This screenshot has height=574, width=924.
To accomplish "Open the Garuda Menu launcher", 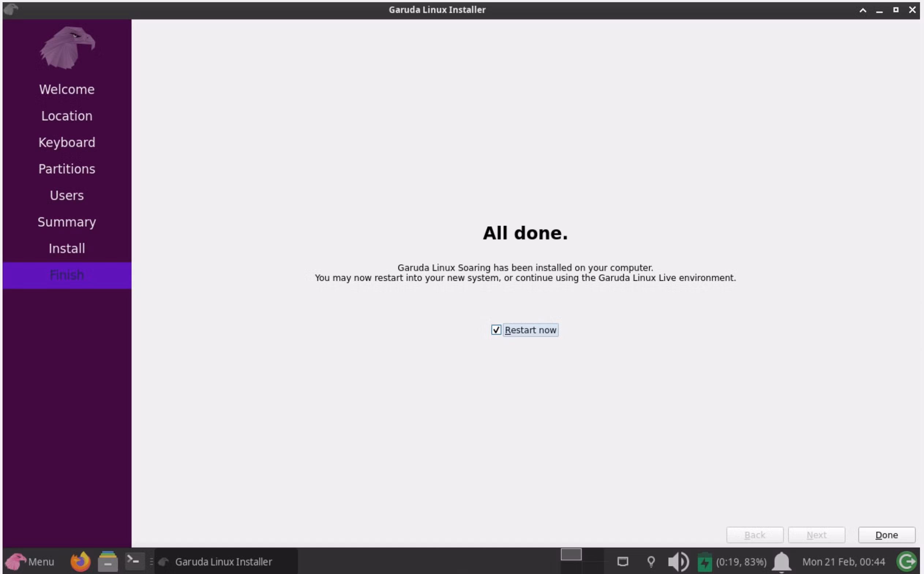I will click(30, 562).
